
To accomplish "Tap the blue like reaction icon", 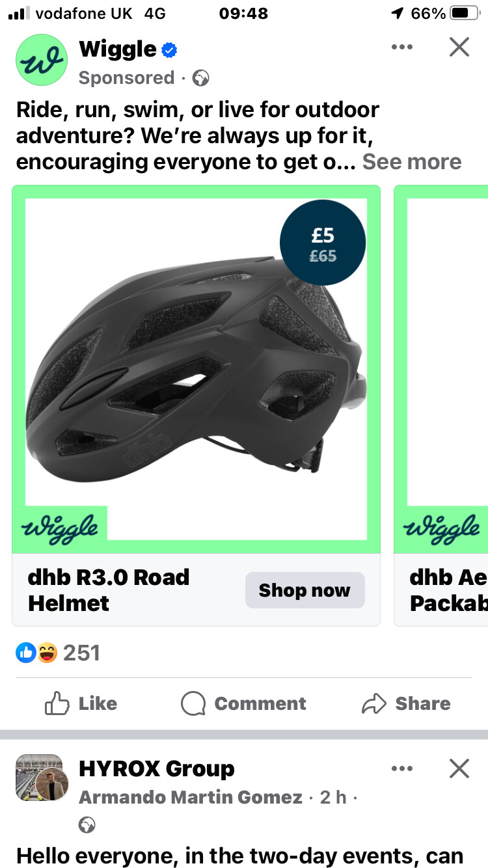I will [x=26, y=653].
